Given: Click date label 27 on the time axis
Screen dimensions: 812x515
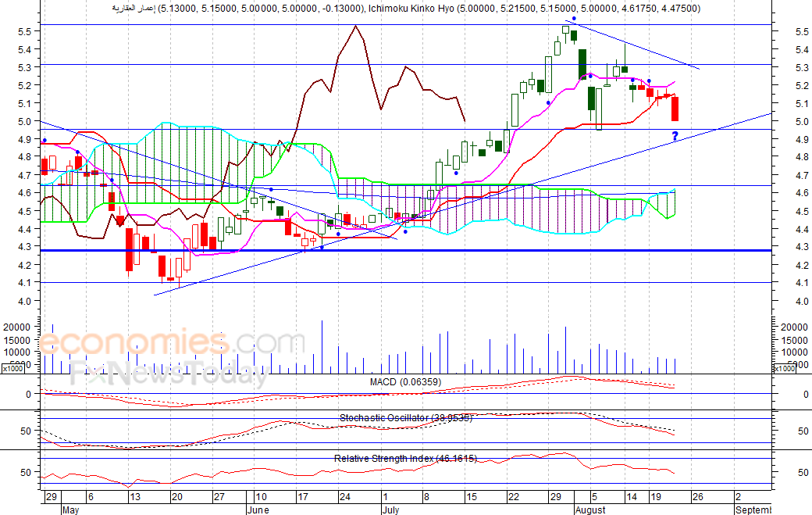Looking at the screenshot, I should [x=219, y=497].
